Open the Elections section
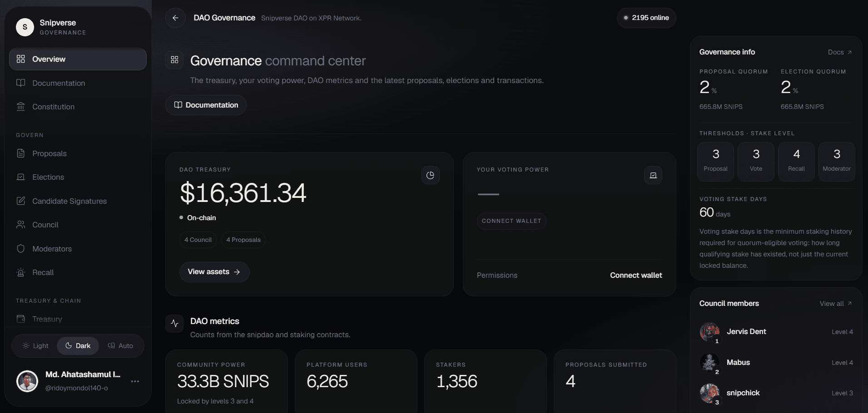The image size is (868, 413). click(78, 177)
